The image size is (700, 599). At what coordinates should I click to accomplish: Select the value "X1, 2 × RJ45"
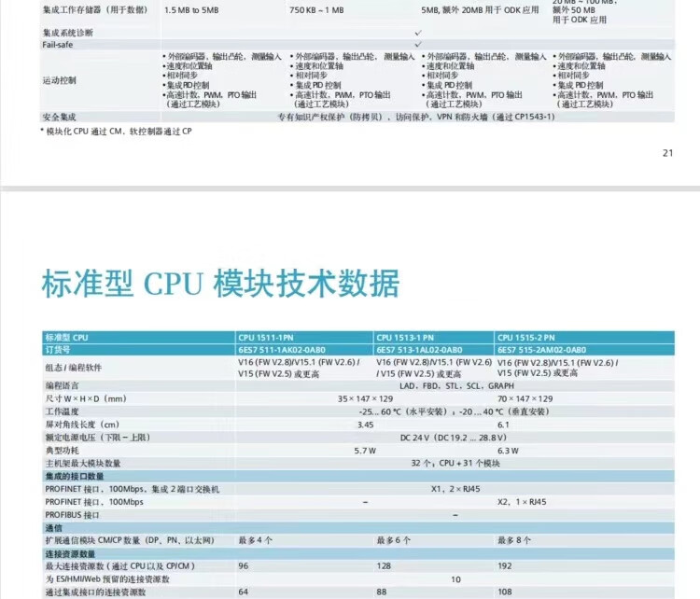pos(455,489)
